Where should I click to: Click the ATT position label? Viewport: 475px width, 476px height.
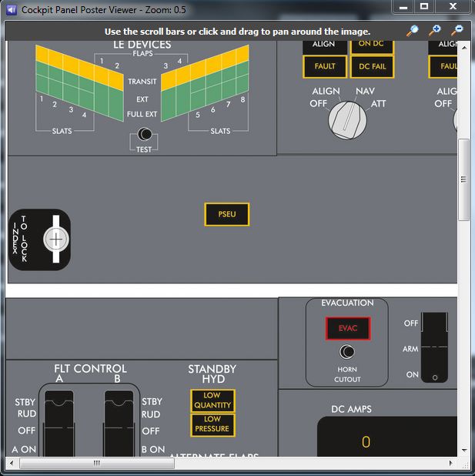coord(378,104)
